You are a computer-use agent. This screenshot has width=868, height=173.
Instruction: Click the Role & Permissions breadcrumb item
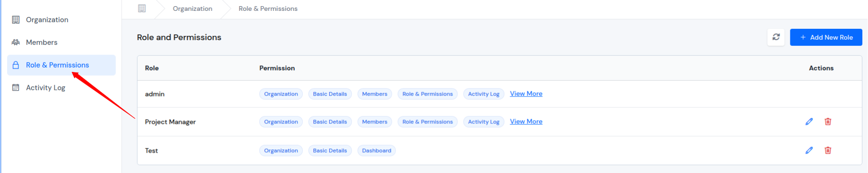(268, 9)
